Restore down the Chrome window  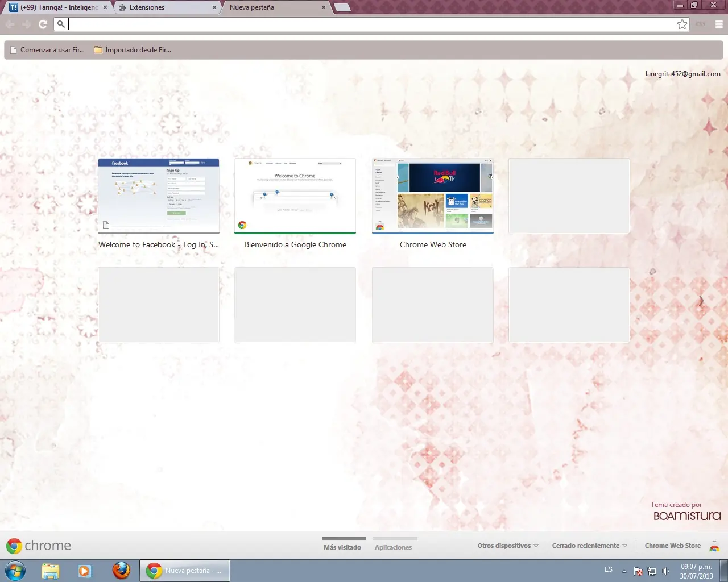pyautogui.click(x=694, y=5)
